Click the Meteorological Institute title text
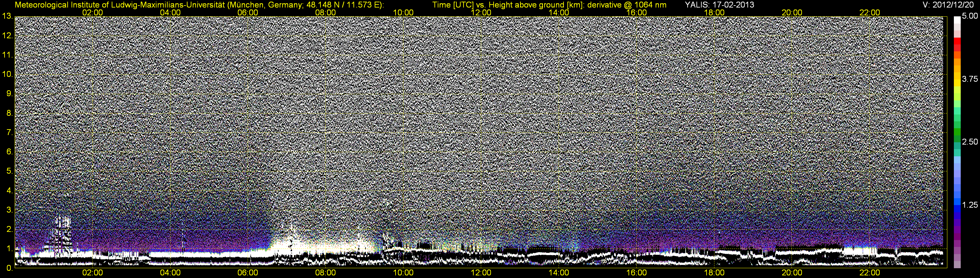 (x=199, y=5)
